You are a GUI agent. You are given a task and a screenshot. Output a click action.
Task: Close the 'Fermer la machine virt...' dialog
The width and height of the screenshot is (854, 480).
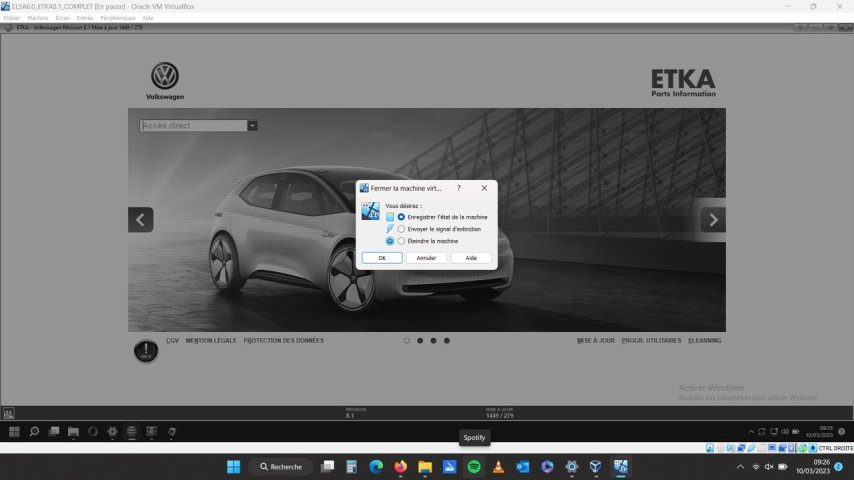coord(484,188)
